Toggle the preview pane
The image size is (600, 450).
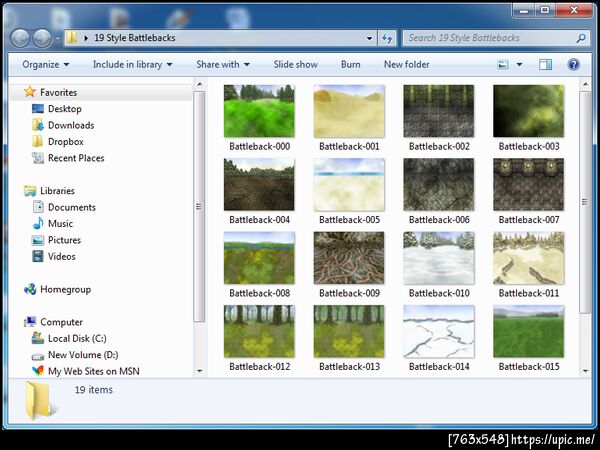tap(545, 64)
